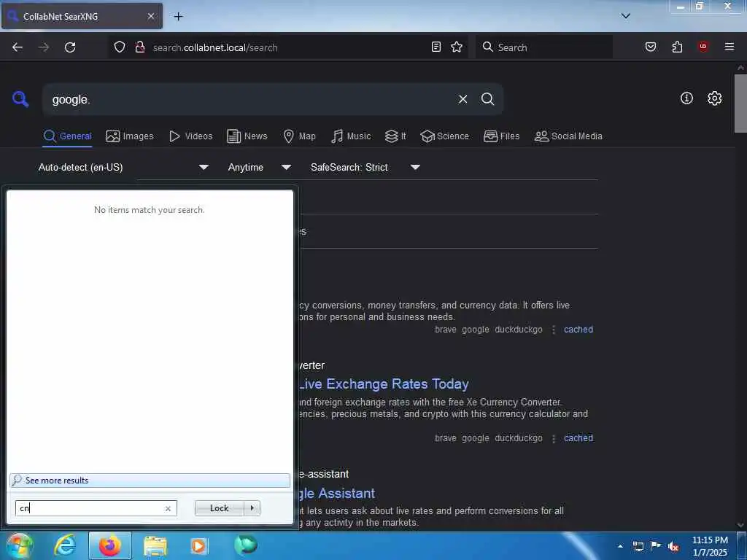The height and width of the screenshot is (560, 747).
Task: Open the tracking protection shield icon
Action: 120,47
